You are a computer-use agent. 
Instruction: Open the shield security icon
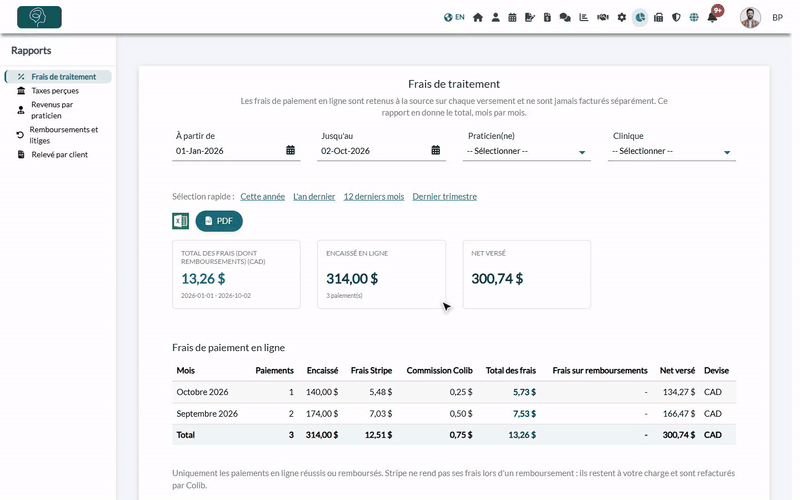[676, 17]
